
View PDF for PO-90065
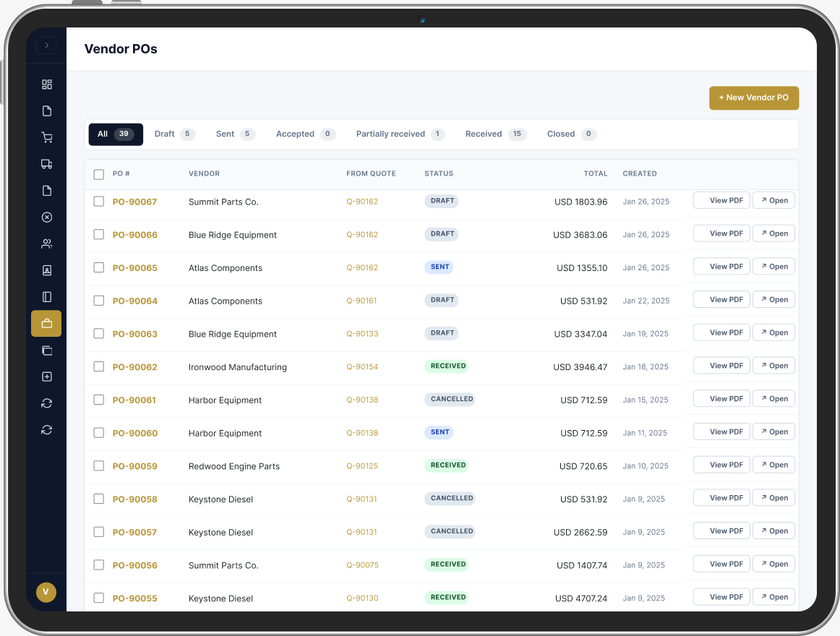721,266
